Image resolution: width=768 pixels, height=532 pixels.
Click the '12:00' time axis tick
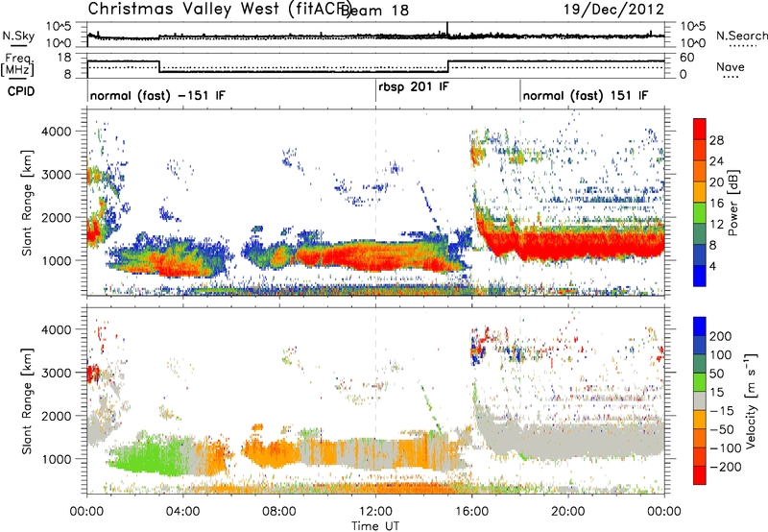[x=375, y=512]
